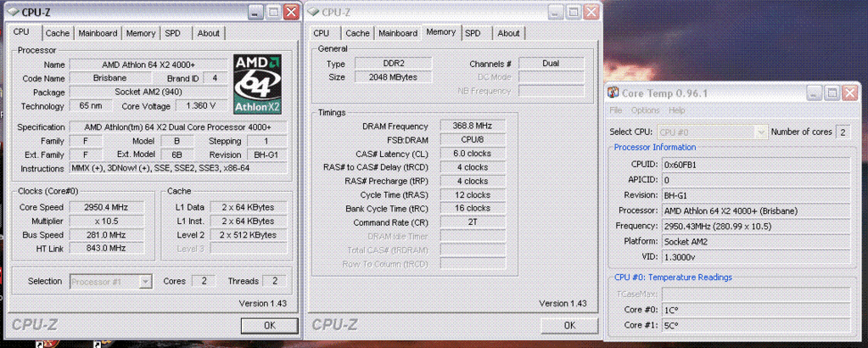Switch to Memory tab in left CPU-Z window
This screenshot has height=348, width=868.
[x=141, y=33]
